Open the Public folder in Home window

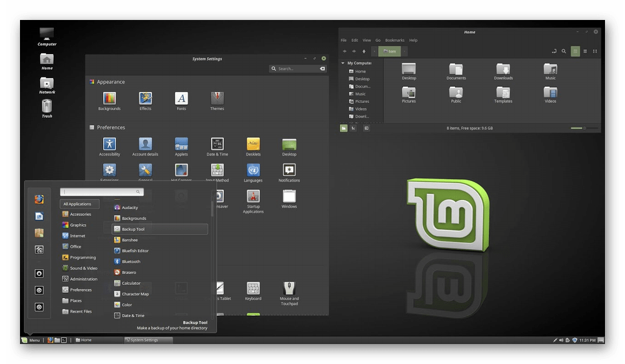tap(456, 95)
